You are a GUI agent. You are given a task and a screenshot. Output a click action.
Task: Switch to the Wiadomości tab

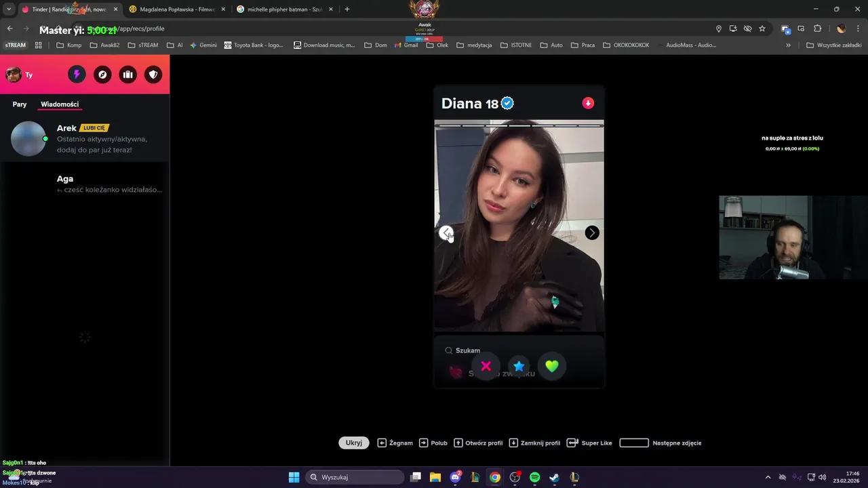60,104
